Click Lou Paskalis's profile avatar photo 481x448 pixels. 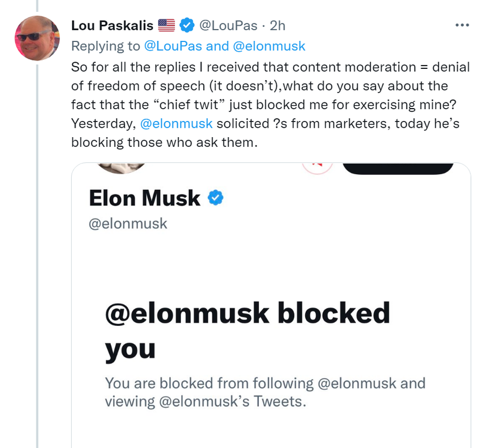click(37, 38)
